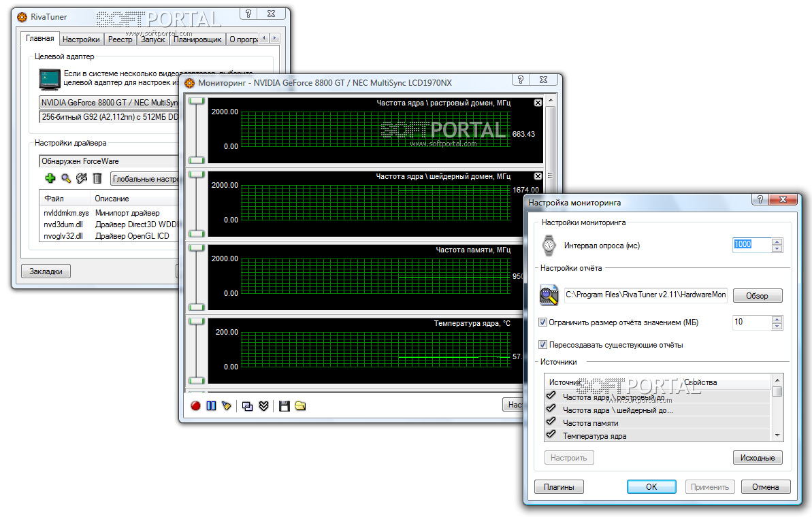812x517 pixels.
Task: Click the report file path input field
Action: click(x=645, y=295)
